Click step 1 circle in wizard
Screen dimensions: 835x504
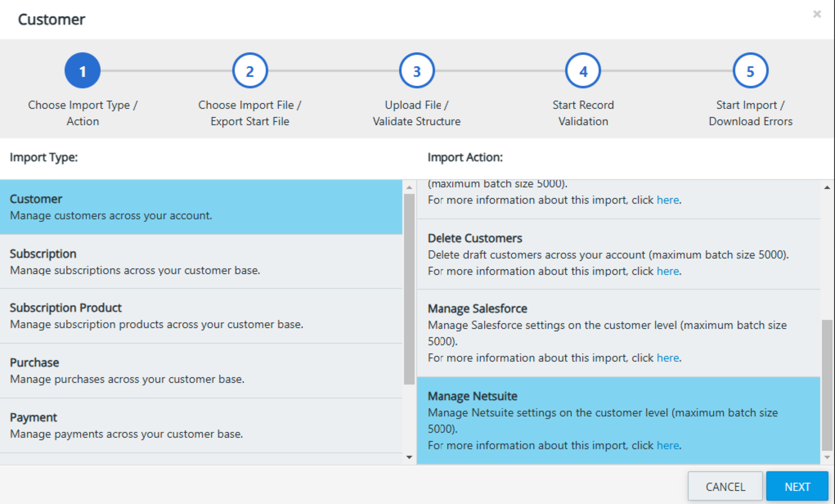[82, 71]
